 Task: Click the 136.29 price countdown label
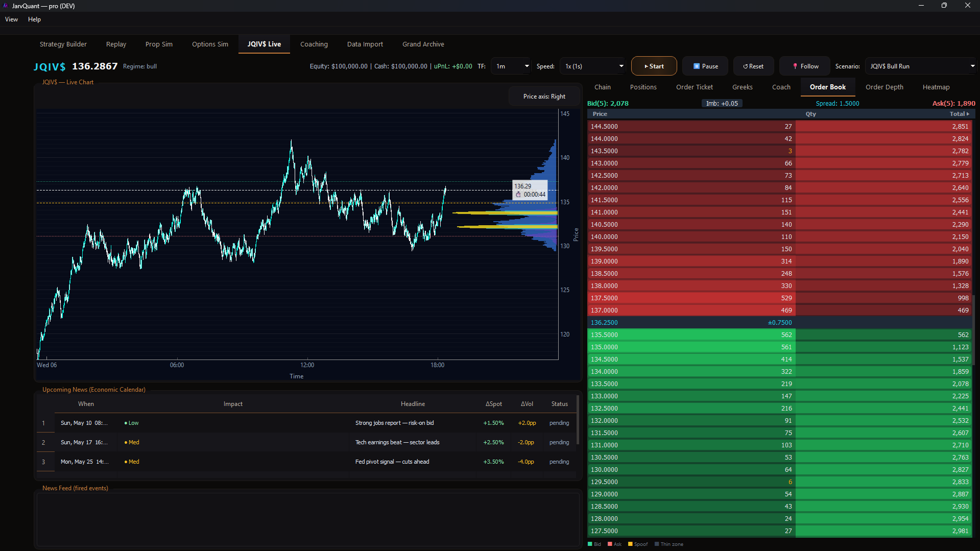(x=530, y=190)
